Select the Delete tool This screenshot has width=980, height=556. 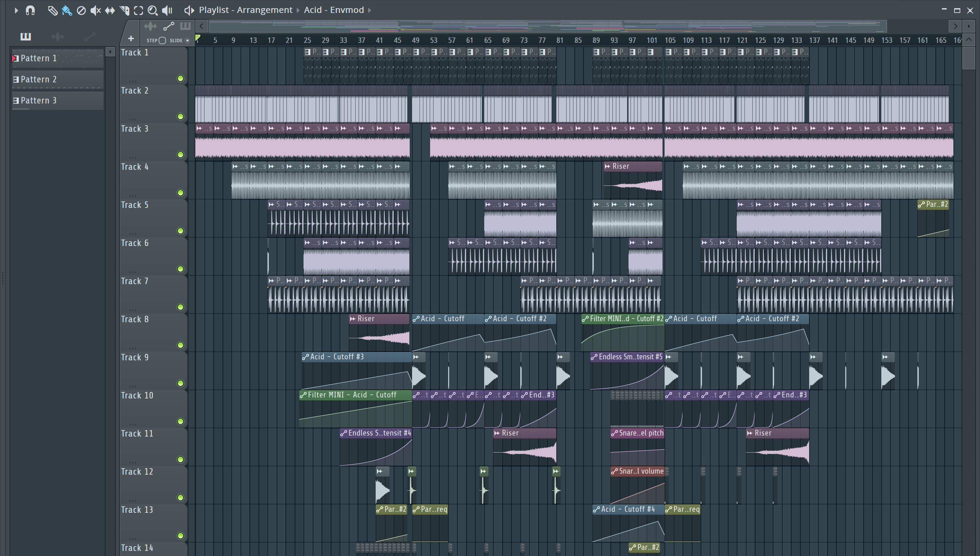click(81, 10)
